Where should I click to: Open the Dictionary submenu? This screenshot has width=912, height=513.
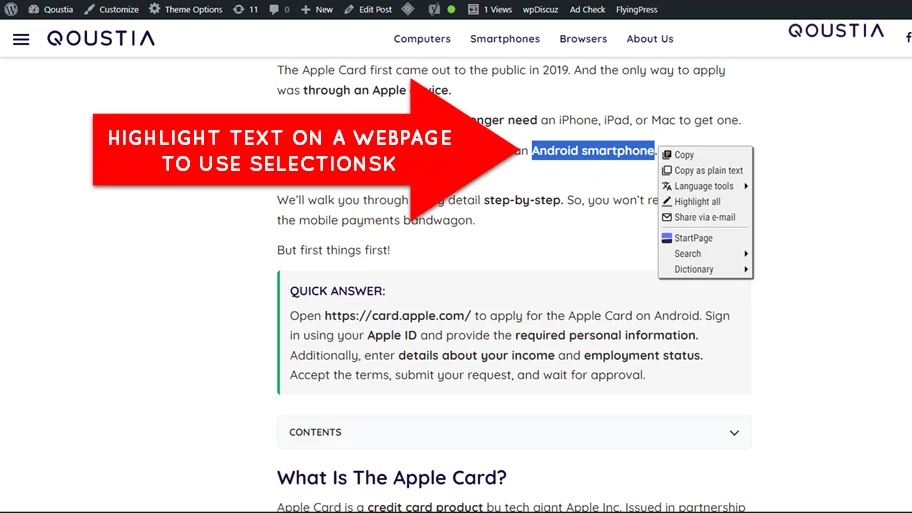click(x=706, y=269)
